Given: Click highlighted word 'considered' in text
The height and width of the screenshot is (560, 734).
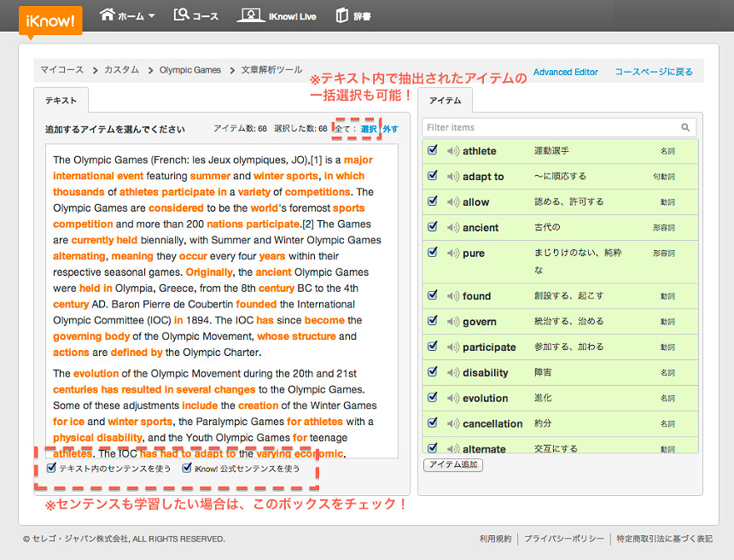Looking at the screenshot, I should pyautogui.click(x=176, y=208).
